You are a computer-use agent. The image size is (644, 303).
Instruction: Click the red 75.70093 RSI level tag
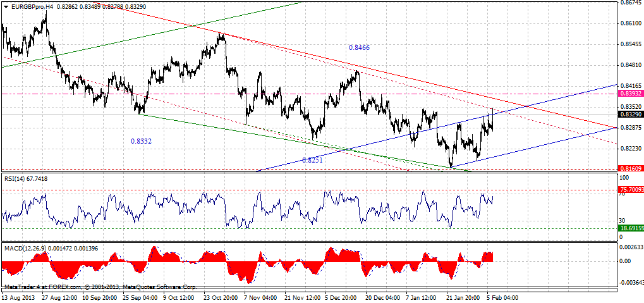[631, 190]
